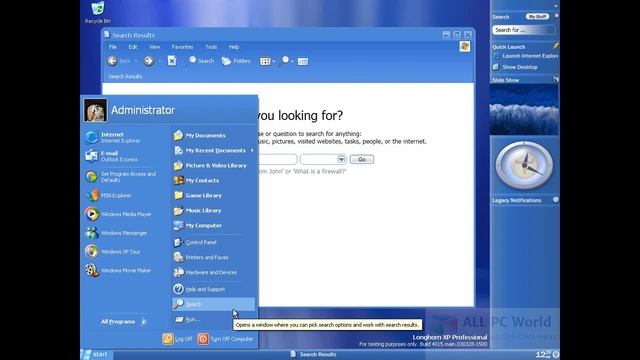Click Show Desktop in sidebar Quick Launch
The height and width of the screenshot is (360, 640).
515,67
